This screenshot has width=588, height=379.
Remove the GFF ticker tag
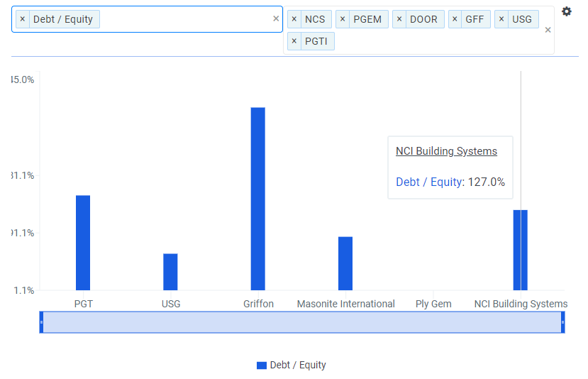[455, 19]
